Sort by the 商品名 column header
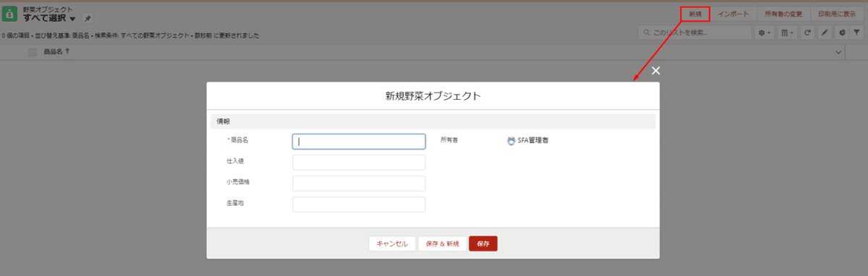 (56, 52)
